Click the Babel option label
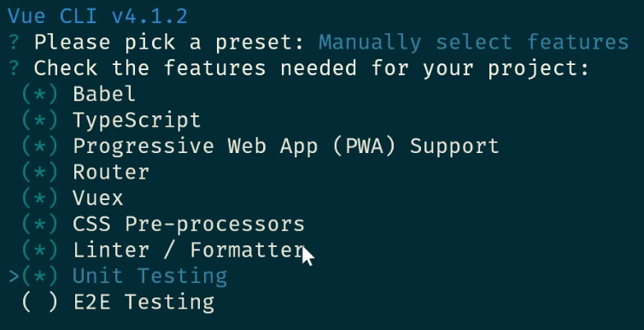Viewport: 644px width, 330px height. (x=104, y=94)
